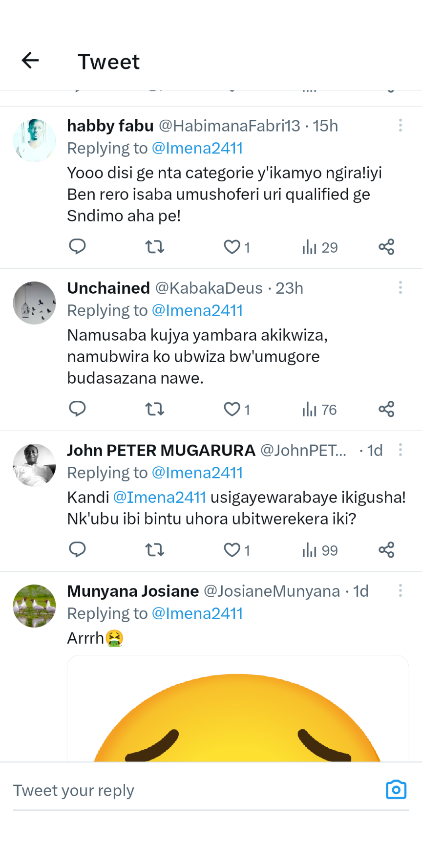View analytics showing 76 views
The width and height of the screenshot is (422, 868).
pyautogui.click(x=319, y=409)
